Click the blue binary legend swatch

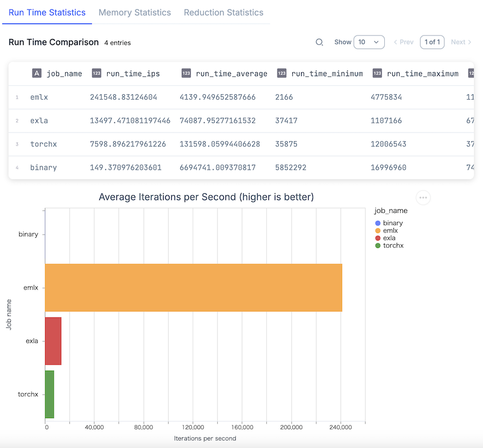tap(378, 223)
